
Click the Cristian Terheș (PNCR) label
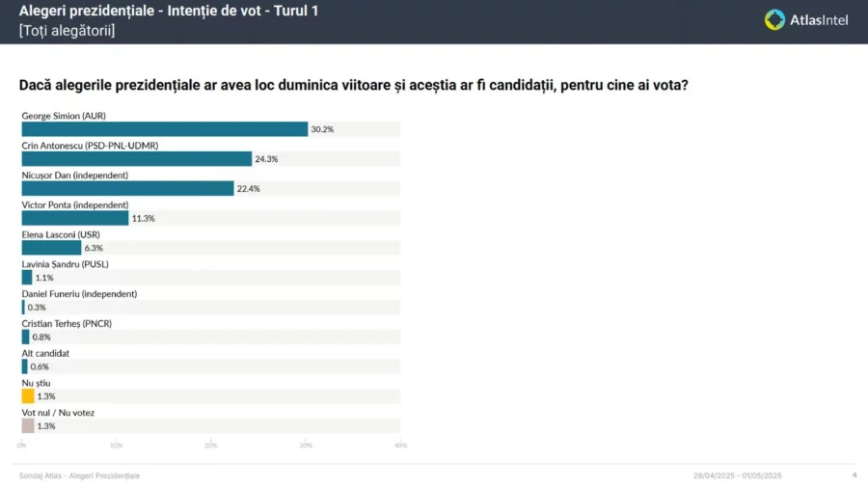67,323
